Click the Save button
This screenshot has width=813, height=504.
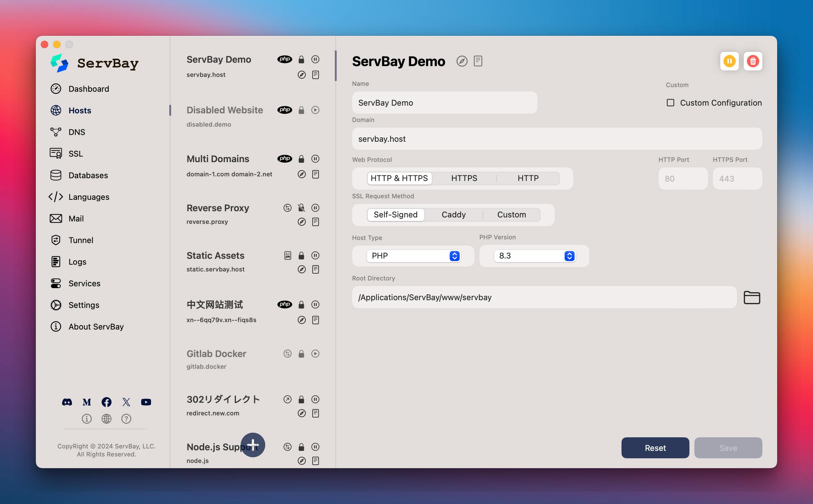(728, 448)
